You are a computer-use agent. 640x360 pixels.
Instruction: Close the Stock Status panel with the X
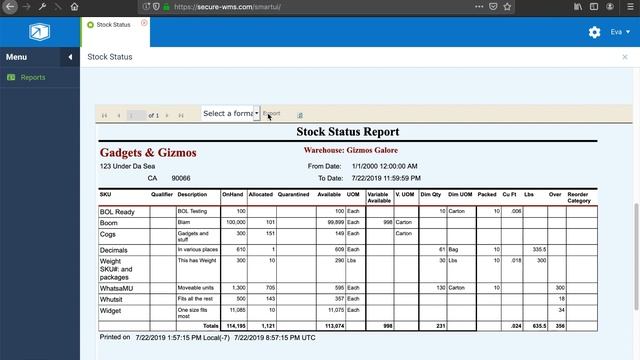pos(624,57)
